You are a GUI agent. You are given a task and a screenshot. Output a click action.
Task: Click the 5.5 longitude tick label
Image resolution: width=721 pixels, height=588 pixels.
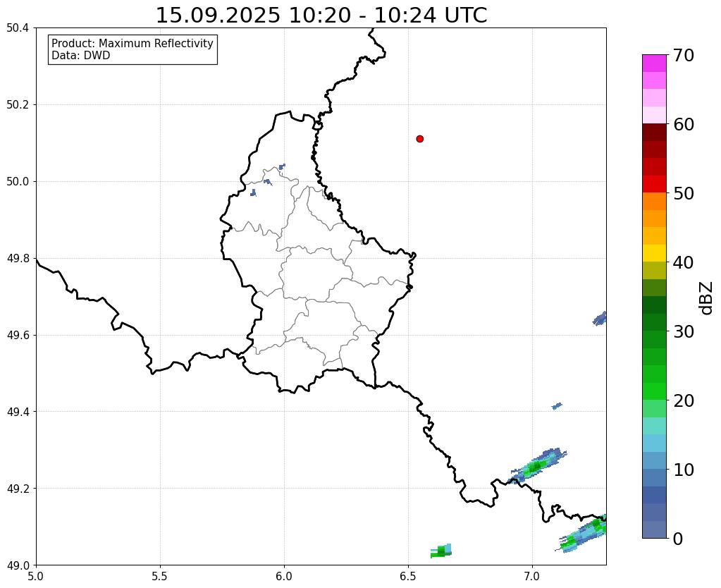pos(160,576)
